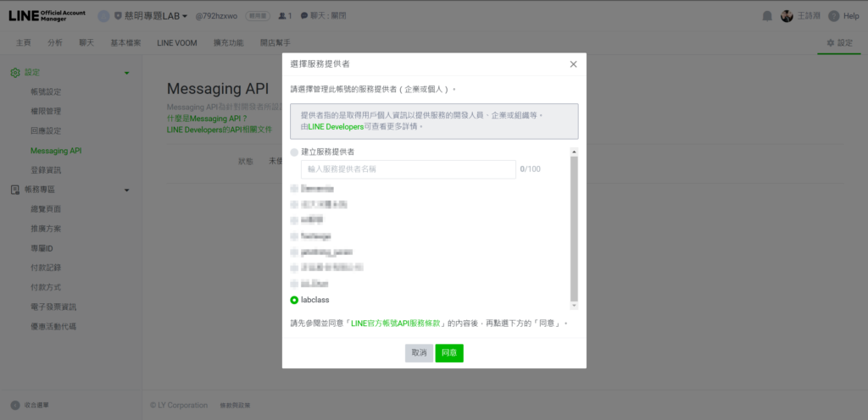The image size is (868, 420).
Task: Collapse the 設定 sidebar section arrow
Action: pos(127,73)
